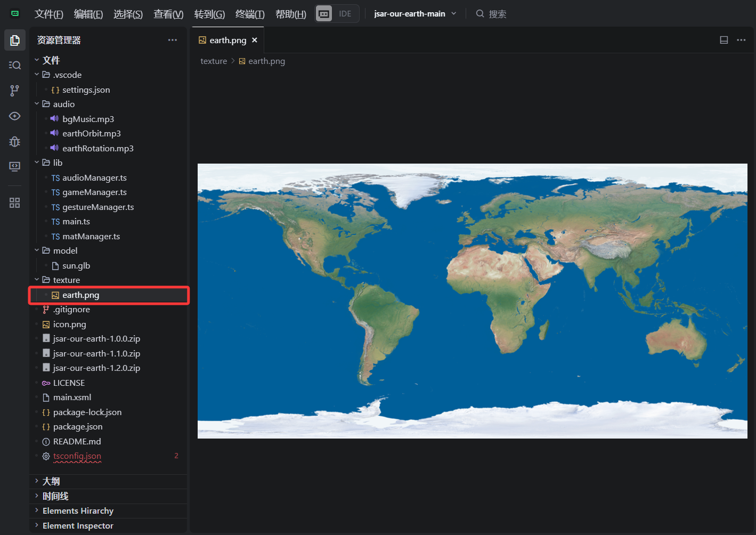Open the source control branch icon
Viewport: 756px width, 535px height.
pos(15,91)
